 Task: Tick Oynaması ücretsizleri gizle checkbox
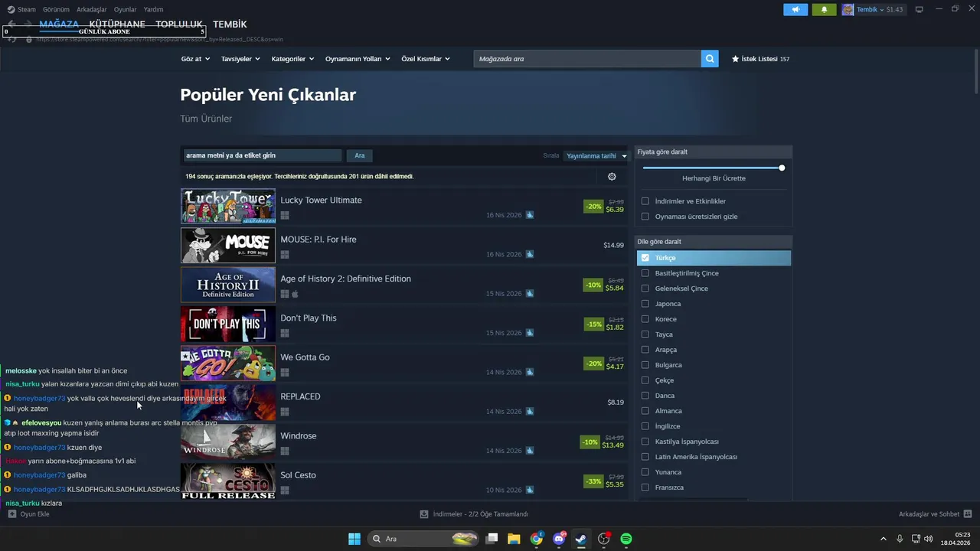(645, 217)
